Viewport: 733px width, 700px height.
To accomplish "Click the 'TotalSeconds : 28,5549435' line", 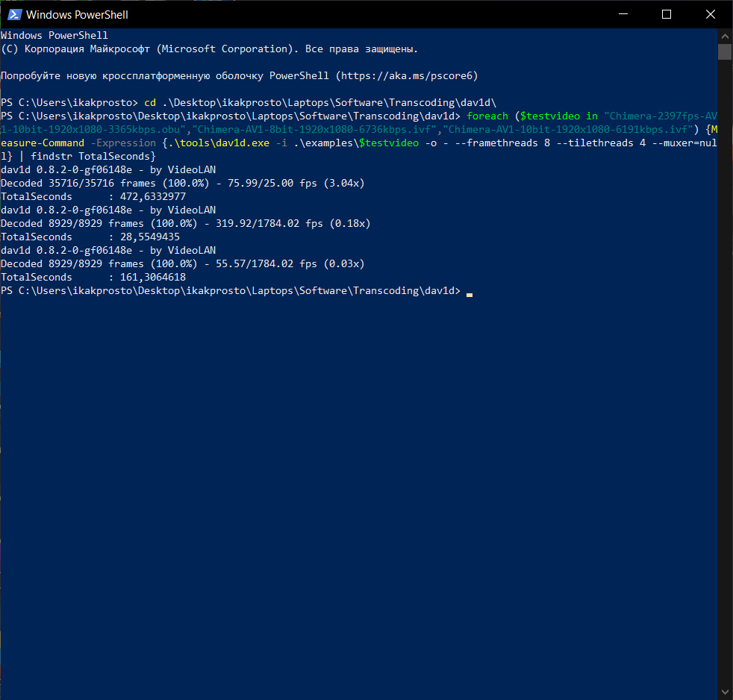I will point(90,237).
